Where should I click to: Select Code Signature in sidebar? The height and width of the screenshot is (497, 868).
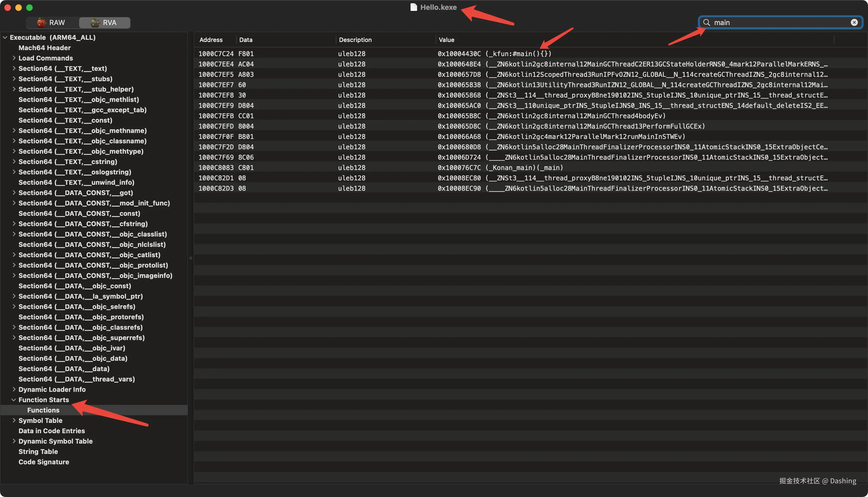coord(44,462)
